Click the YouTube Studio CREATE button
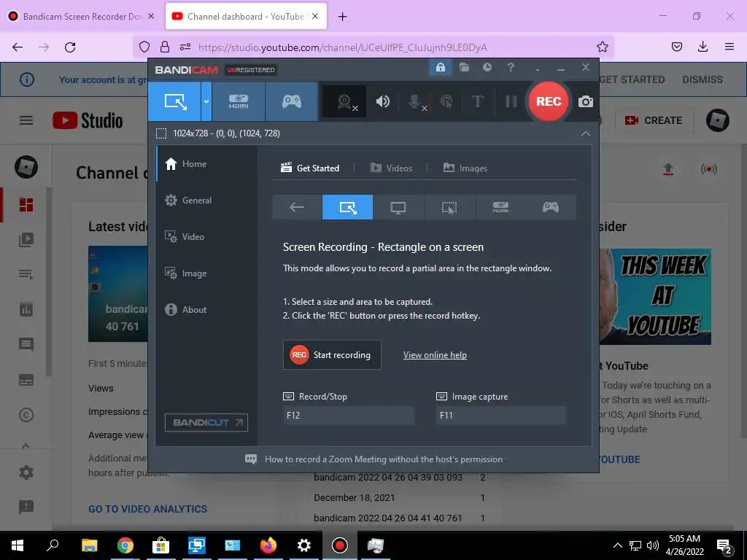Viewport: 747px width, 560px height. click(x=653, y=120)
